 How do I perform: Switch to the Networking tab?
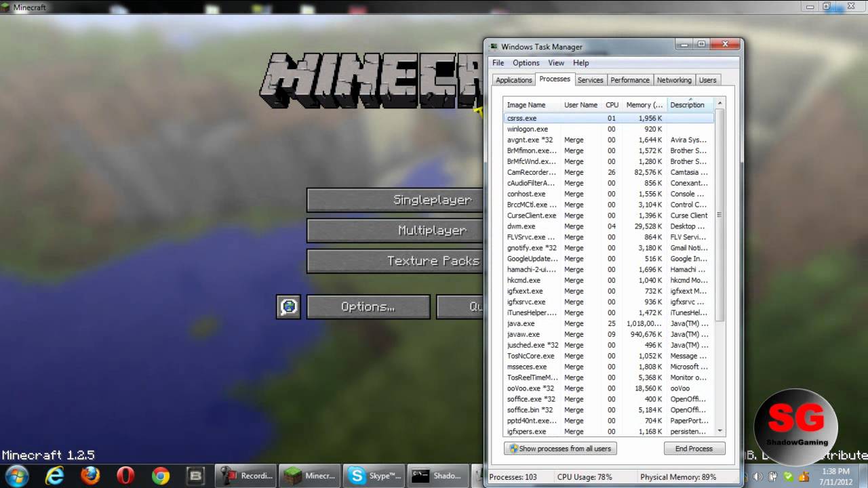click(674, 80)
